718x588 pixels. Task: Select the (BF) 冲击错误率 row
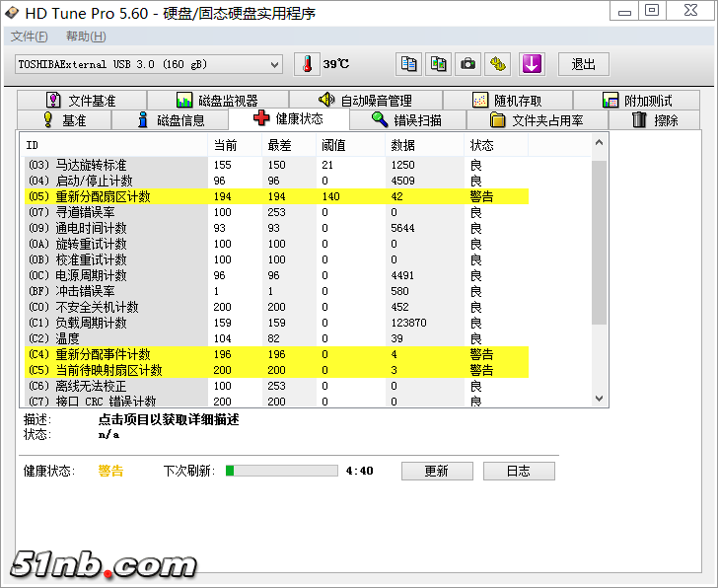276,291
